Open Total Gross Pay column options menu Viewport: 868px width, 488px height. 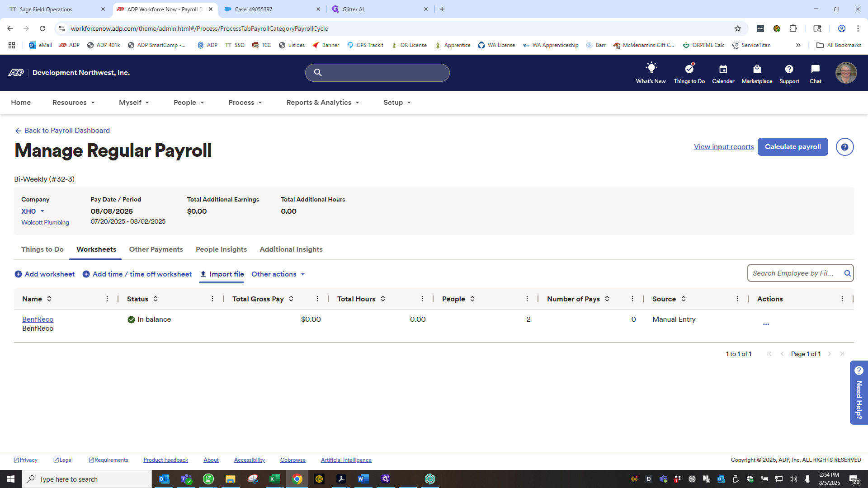tap(317, 299)
